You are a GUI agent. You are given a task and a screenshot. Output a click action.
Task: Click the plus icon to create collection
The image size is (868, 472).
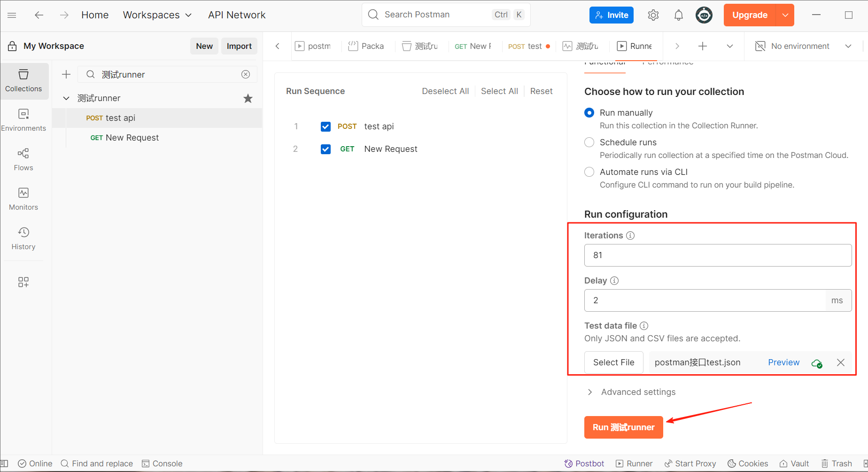[66, 74]
